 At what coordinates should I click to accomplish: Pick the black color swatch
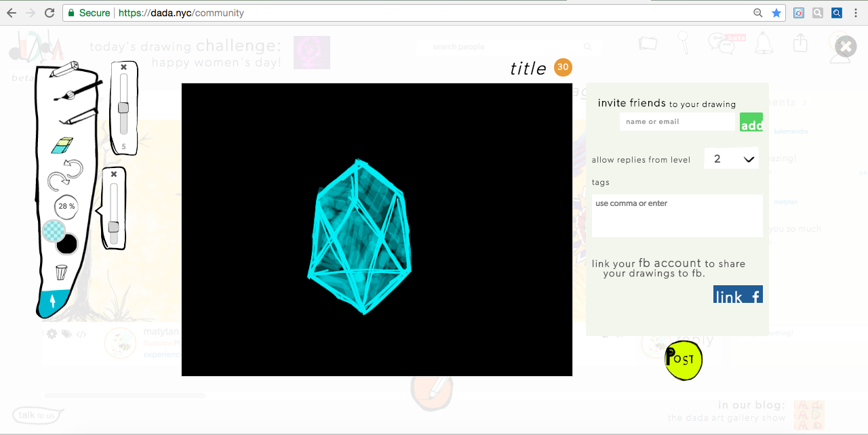66,243
